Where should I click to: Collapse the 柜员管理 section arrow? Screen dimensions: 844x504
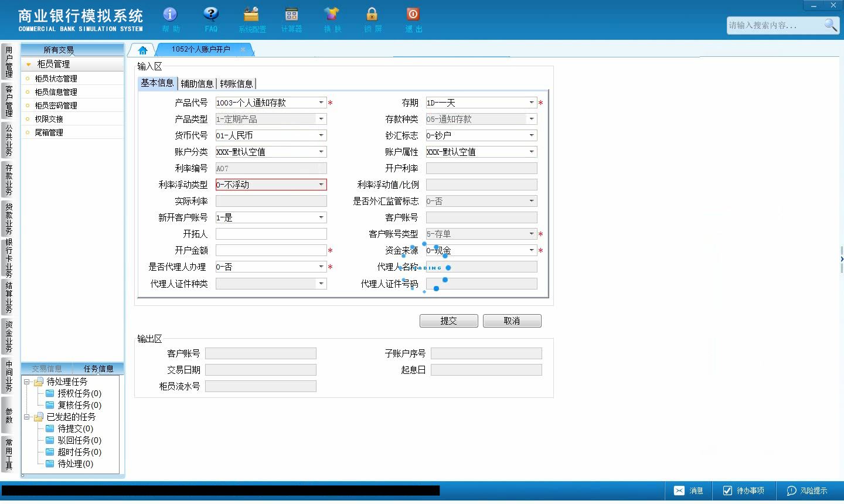point(28,64)
